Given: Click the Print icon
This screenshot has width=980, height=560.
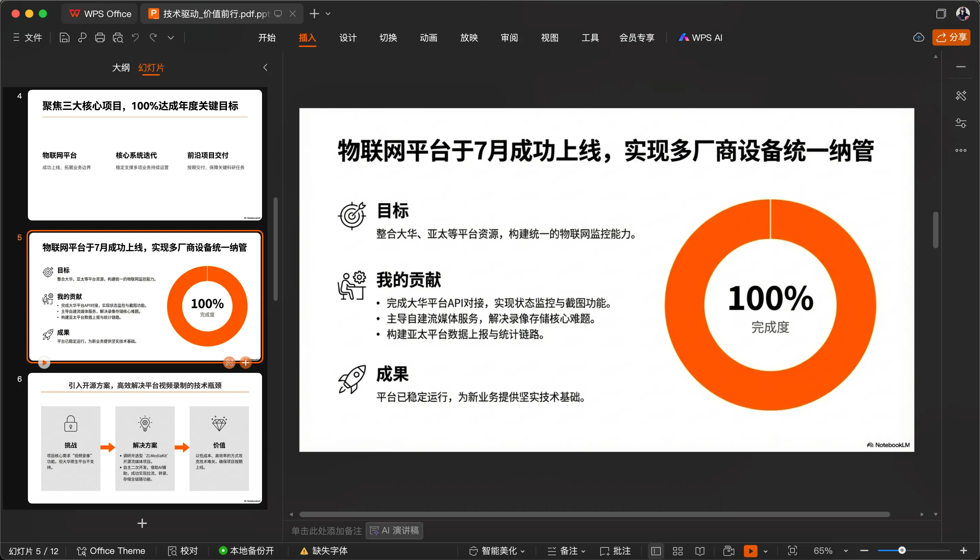Looking at the screenshot, I should click(100, 38).
